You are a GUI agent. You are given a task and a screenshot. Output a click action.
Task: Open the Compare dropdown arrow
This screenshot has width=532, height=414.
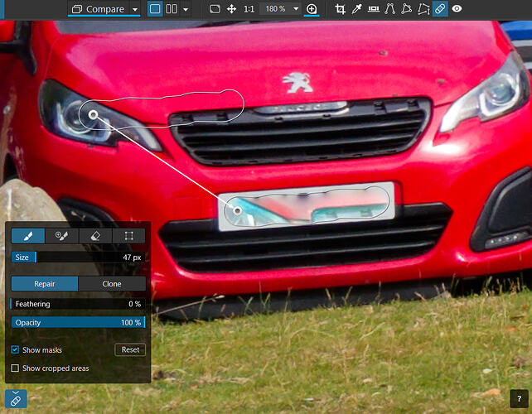coord(135,9)
